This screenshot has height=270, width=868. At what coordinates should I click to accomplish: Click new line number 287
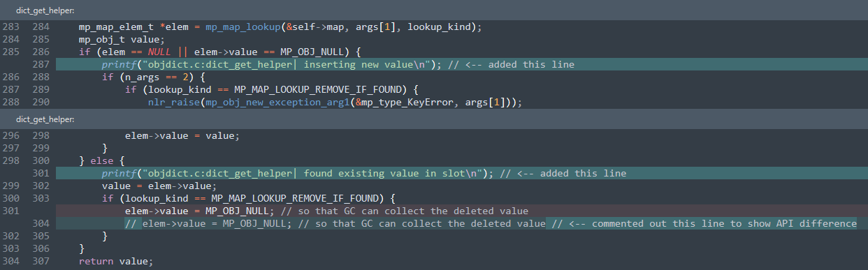pos(42,65)
